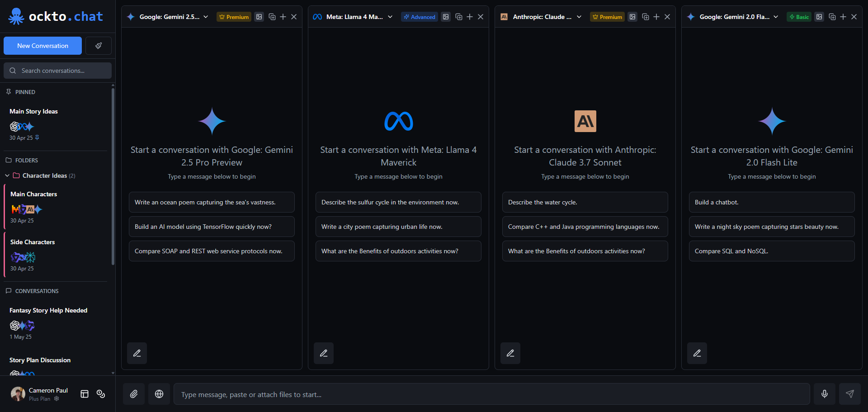Screen dimensions: 868x412
Task: Click the pin icon beside 30 Apr 25
Action: (37, 137)
